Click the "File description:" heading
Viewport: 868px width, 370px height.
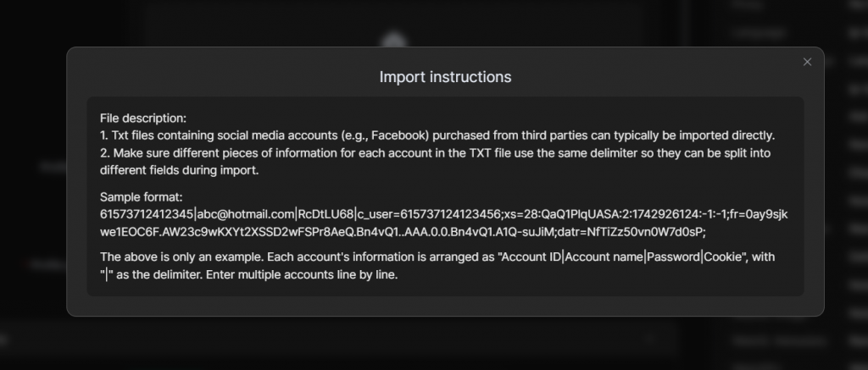click(143, 118)
